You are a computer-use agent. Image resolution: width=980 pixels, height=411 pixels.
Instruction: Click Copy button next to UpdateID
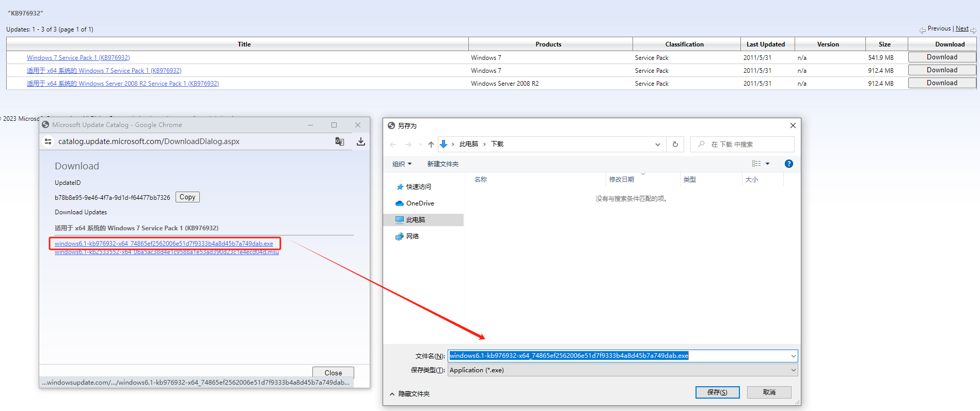click(x=187, y=197)
